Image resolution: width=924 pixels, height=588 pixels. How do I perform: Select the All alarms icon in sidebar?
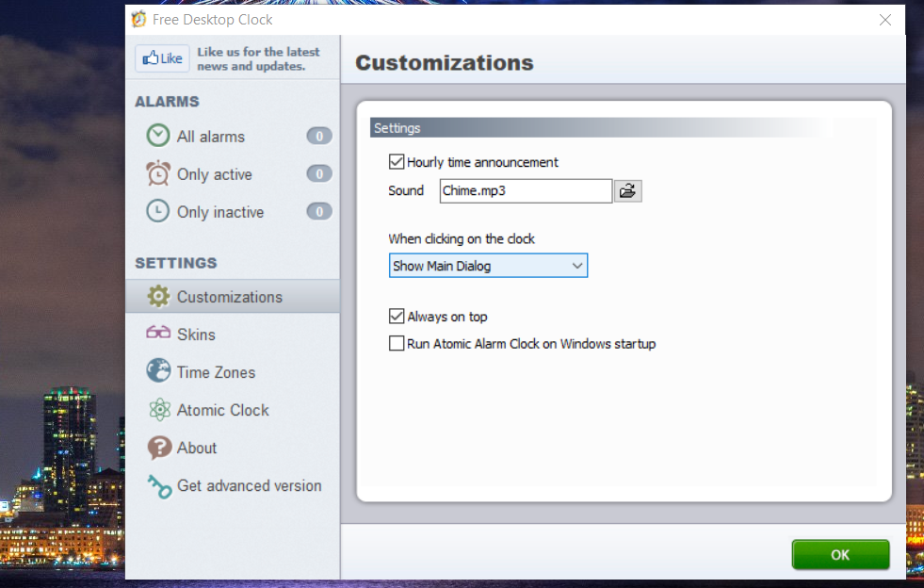[x=157, y=136]
